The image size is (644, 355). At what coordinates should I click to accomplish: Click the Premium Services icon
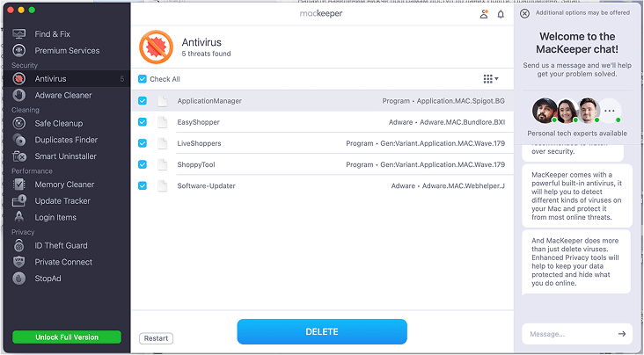18,50
